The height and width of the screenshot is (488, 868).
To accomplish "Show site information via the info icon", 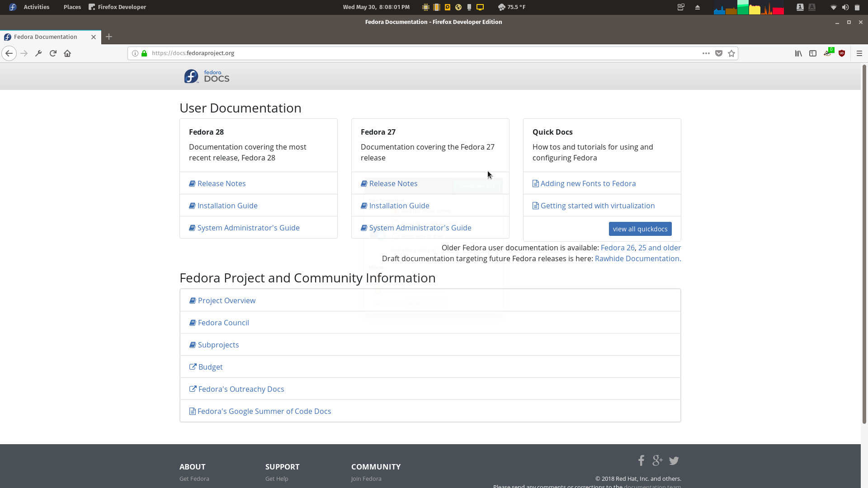I will click(135, 53).
